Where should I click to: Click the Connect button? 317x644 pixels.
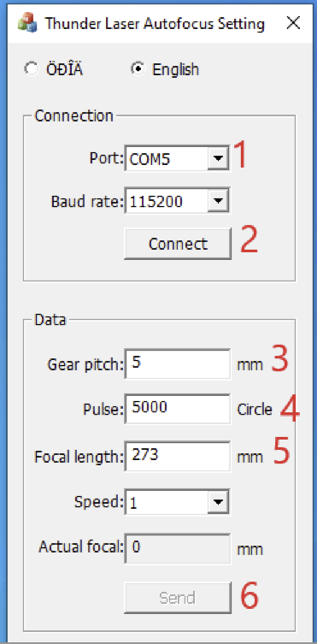click(178, 244)
